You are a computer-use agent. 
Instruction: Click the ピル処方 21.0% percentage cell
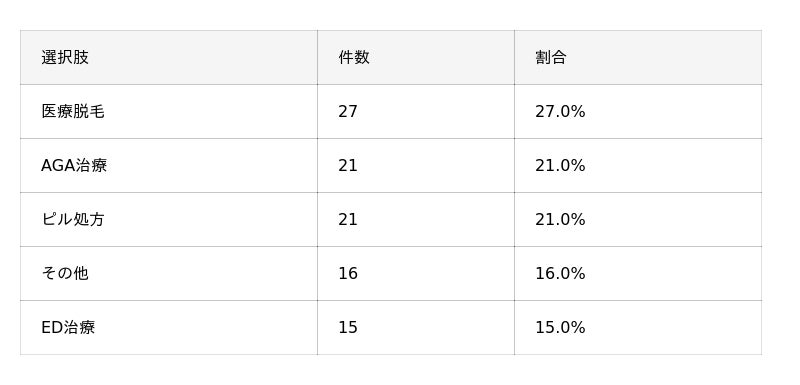(638, 219)
